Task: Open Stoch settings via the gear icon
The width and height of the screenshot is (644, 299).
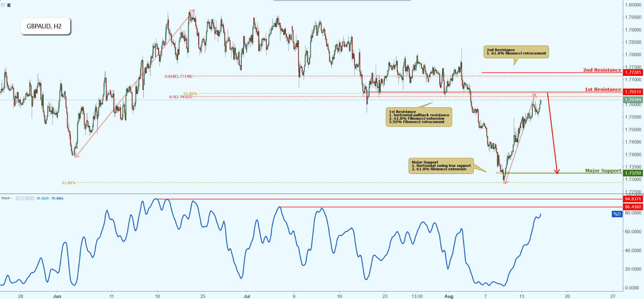Action: (23, 199)
